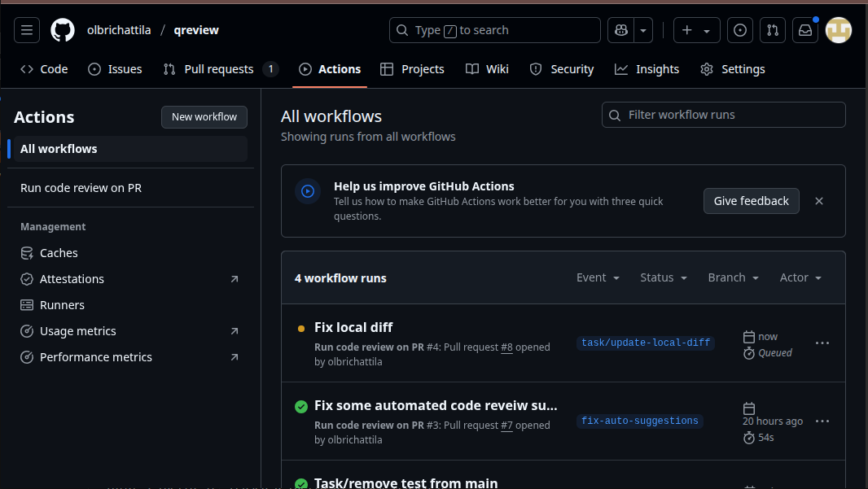Switch to the Projects tab
The height and width of the screenshot is (489, 868).
click(x=412, y=69)
